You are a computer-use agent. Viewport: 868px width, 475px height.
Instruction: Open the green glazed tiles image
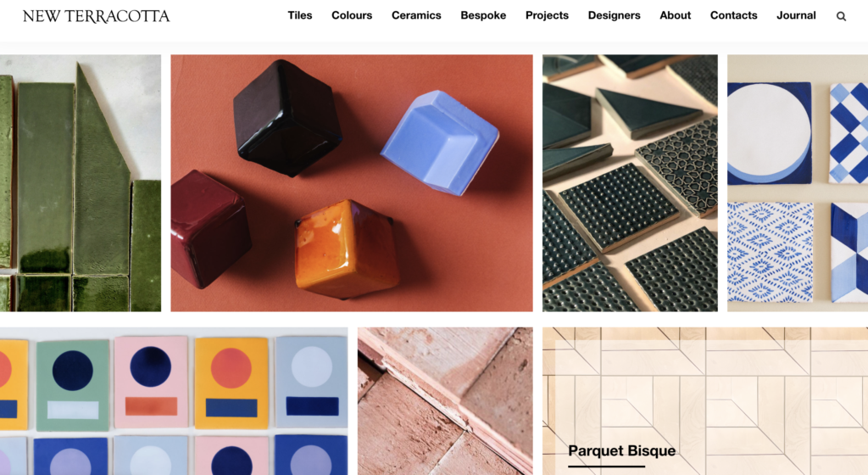81,182
